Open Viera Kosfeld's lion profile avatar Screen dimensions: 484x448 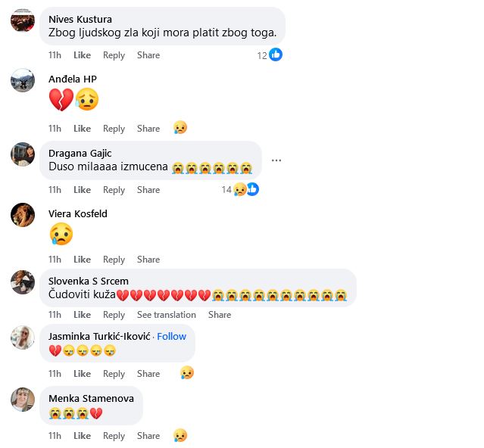[23, 215]
